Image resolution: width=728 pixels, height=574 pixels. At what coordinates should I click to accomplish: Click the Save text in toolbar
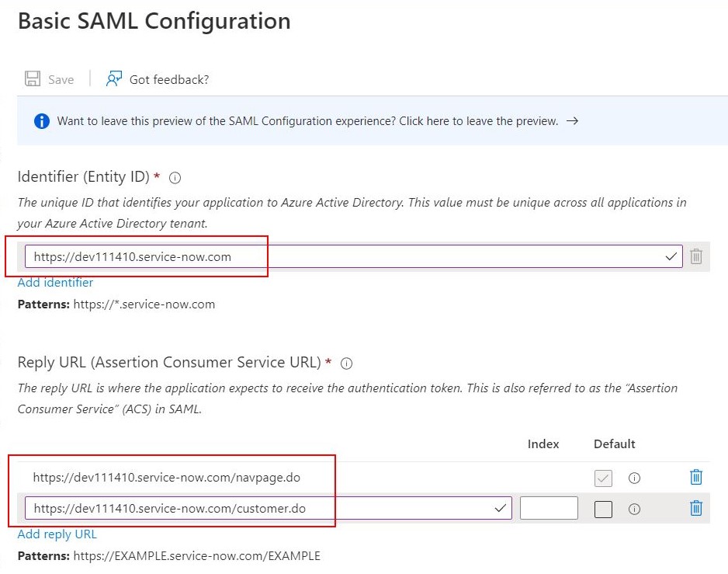[61, 79]
